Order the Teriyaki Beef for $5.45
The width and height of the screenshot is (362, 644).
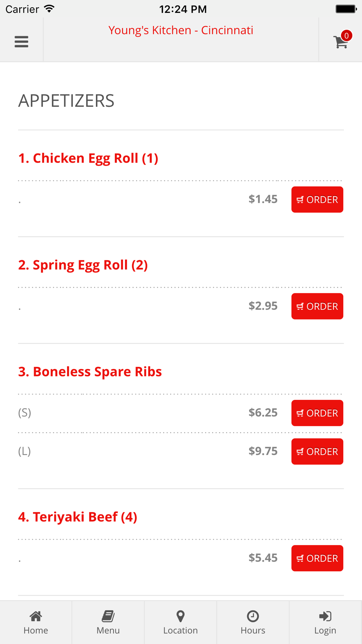(x=317, y=558)
